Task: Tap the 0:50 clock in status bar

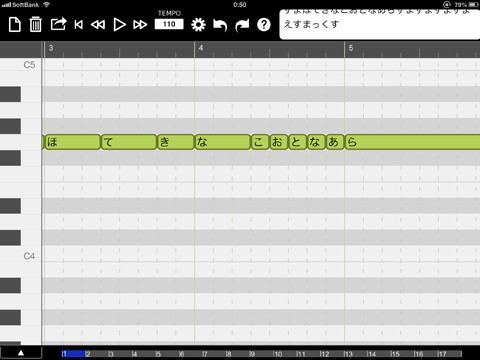Action: (240, 5)
